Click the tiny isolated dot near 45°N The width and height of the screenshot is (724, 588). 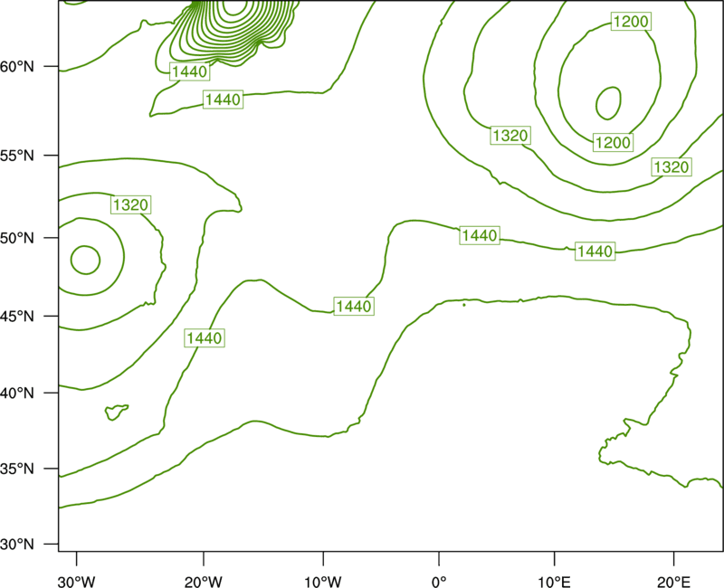[464, 305]
